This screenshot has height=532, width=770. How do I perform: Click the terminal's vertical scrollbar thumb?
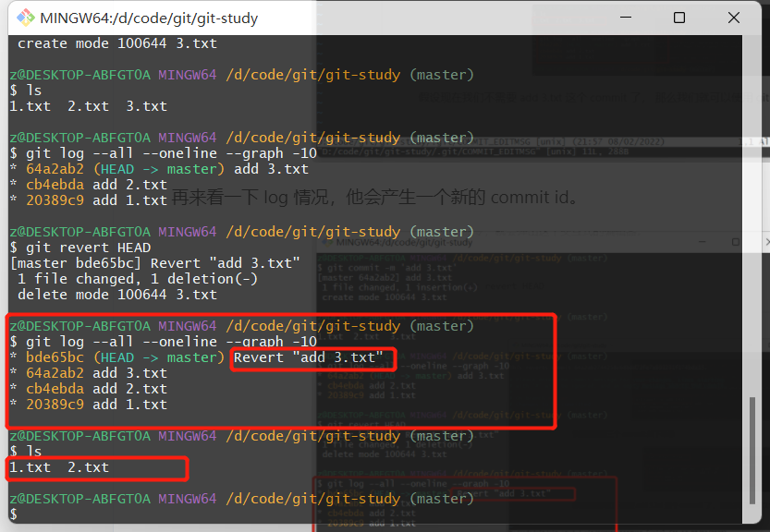point(752,451)
